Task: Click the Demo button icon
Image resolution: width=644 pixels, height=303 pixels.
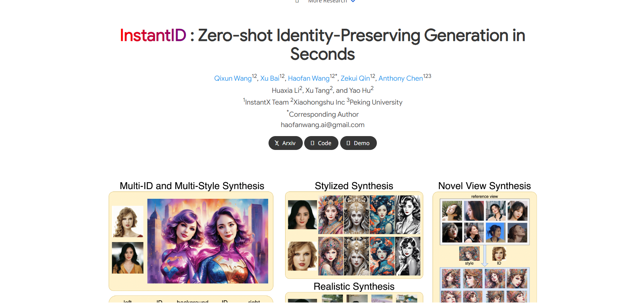Action: (348, 143)
